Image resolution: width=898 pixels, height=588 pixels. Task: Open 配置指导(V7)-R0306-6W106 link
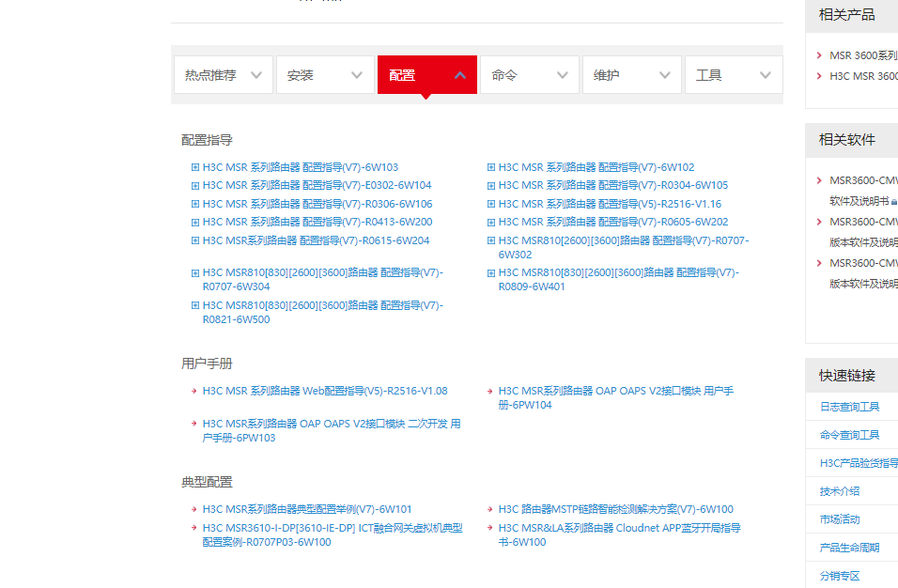pyautogui.click(x=317, y=204)
